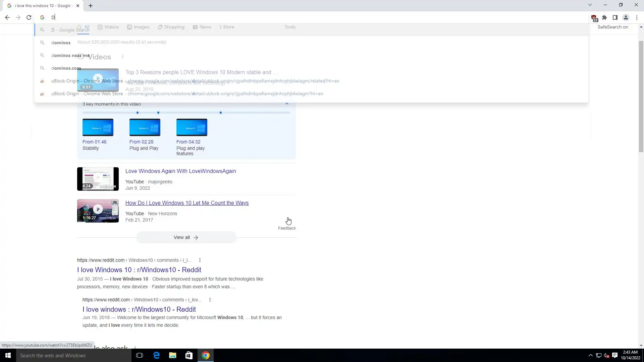Open the tab search dropdown arrow
The image size is (644, 362).
coord(590,5)
